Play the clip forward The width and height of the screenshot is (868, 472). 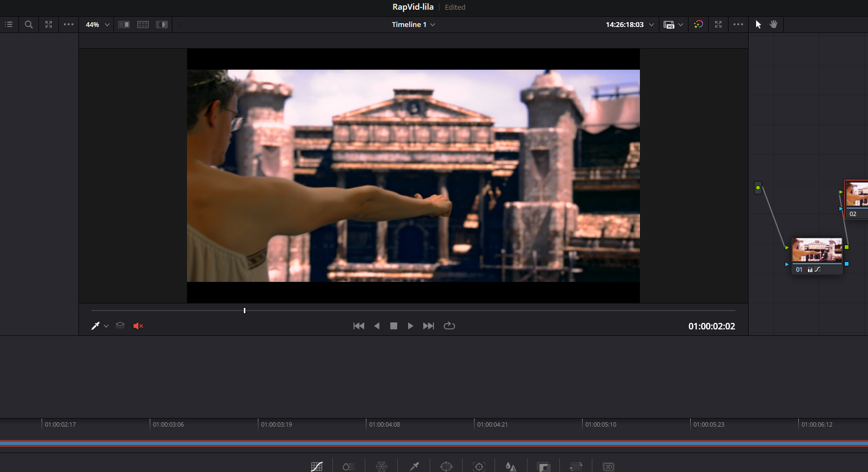410,326
